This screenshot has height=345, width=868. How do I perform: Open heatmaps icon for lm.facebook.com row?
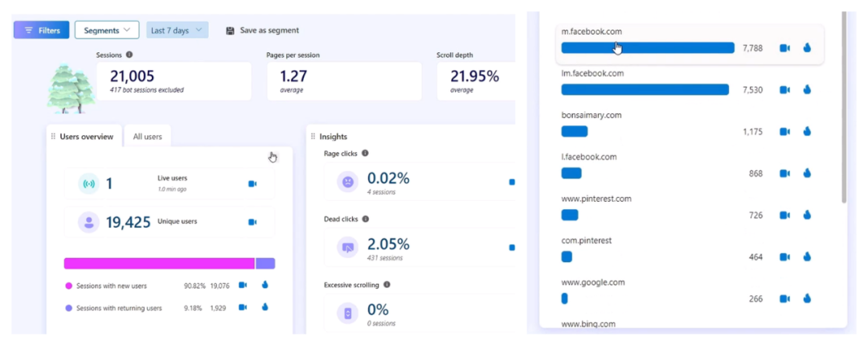coord(807,90)
